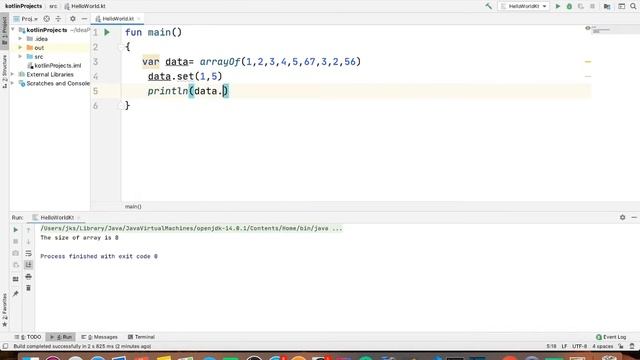The width and height of the screenshot is (640, 360).
Task: Toggle Scroll to End in Run console
Action: coord(28,265)
